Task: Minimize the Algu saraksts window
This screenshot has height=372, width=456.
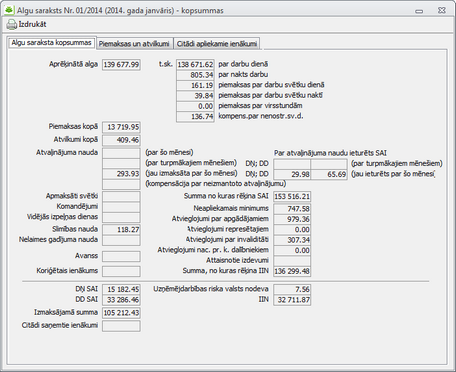Action: click(419, 11)
